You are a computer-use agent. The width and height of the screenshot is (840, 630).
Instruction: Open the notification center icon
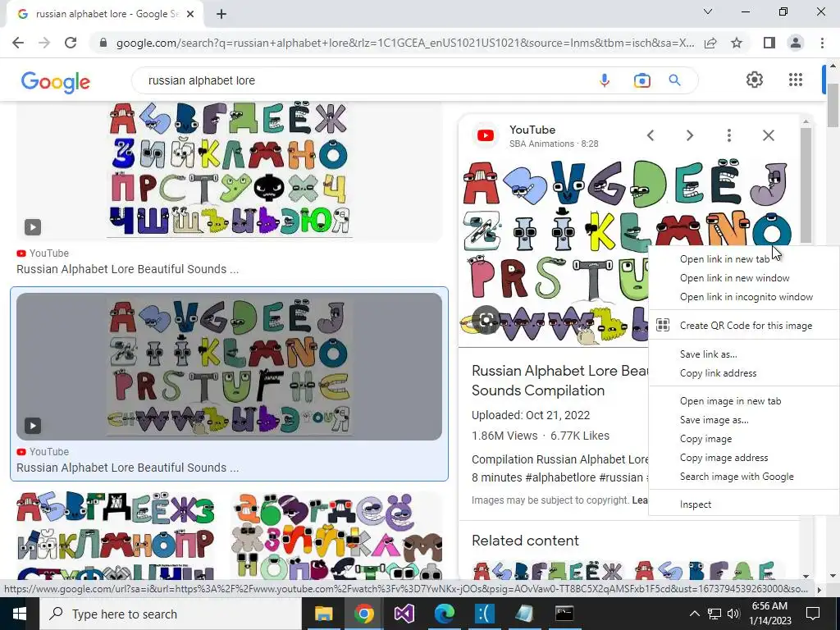(813, 614)
